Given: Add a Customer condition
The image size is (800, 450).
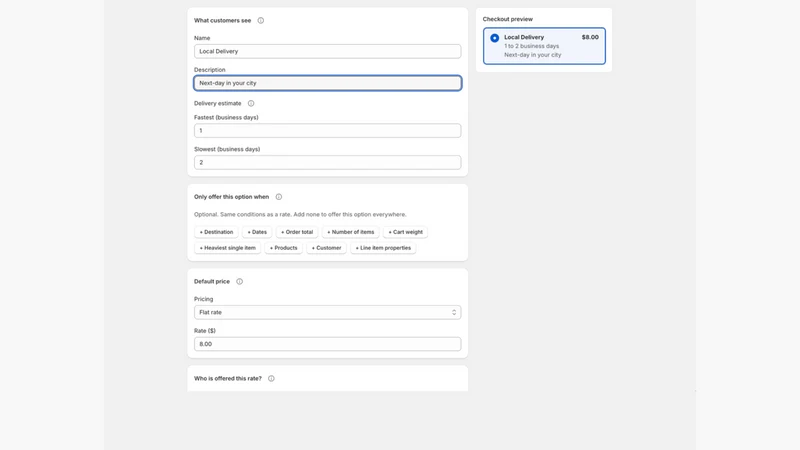Looking at the screenshot, I should pos(327,248).
